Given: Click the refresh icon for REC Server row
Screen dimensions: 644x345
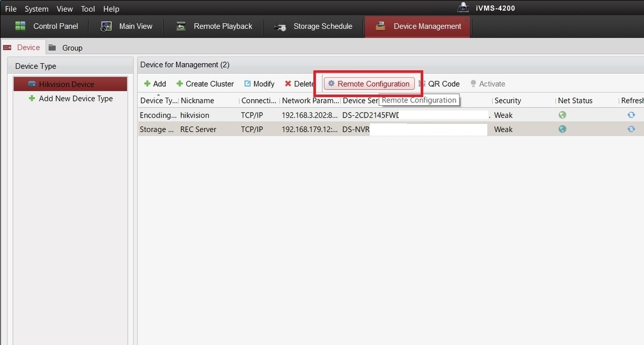Looking at the screenshot, I should [631, 129].
